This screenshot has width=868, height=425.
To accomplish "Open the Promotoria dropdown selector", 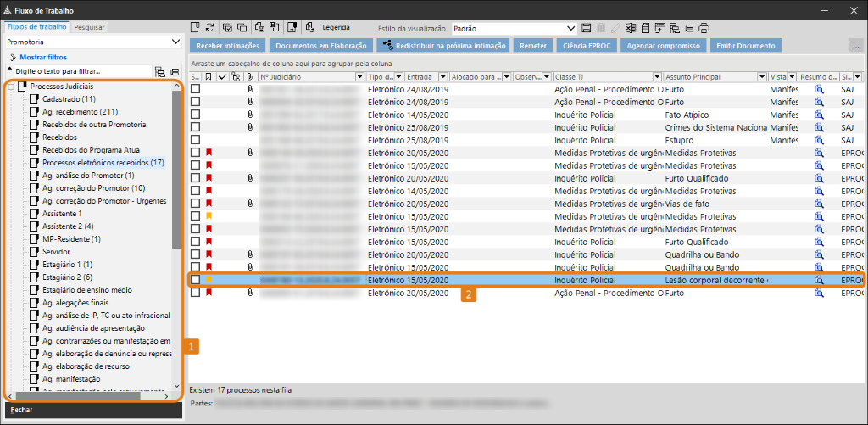I will point(175,41).
